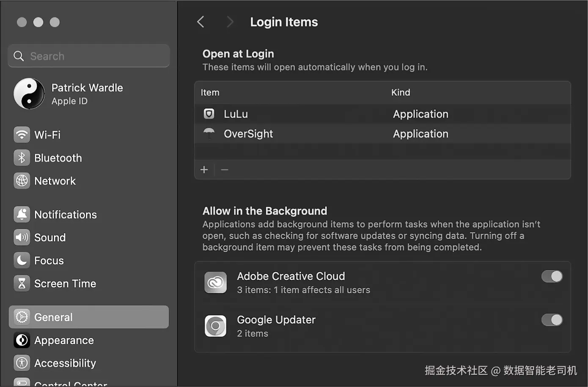Remove login item with minus button

(225, 170)
